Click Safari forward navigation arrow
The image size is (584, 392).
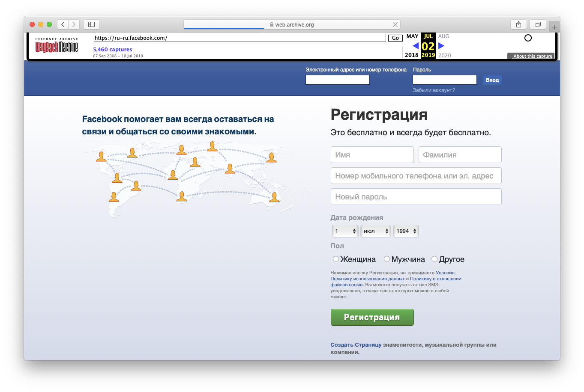[x=74, y=24]
